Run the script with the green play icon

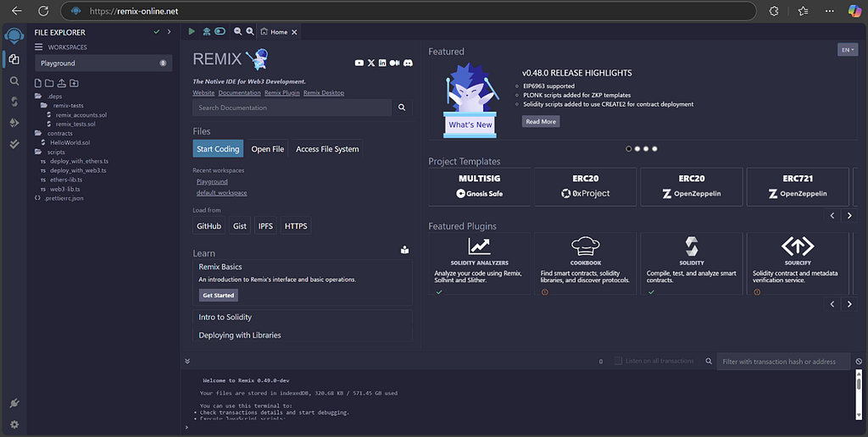pos(192,31)
